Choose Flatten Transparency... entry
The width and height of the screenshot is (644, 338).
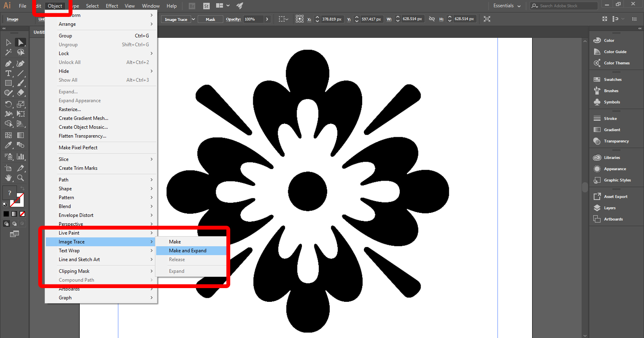(x=101, y=136)
